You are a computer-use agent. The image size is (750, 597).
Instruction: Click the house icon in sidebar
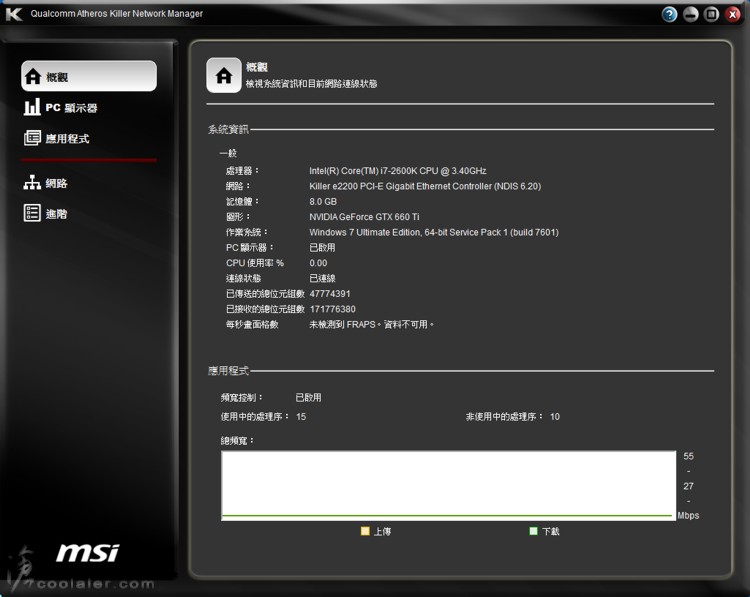click(33, 76)
